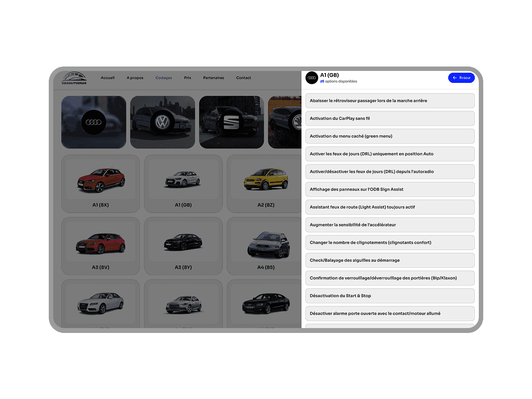
Task: Select the Activation du CarPlay sans fil option
Action: 390,118
